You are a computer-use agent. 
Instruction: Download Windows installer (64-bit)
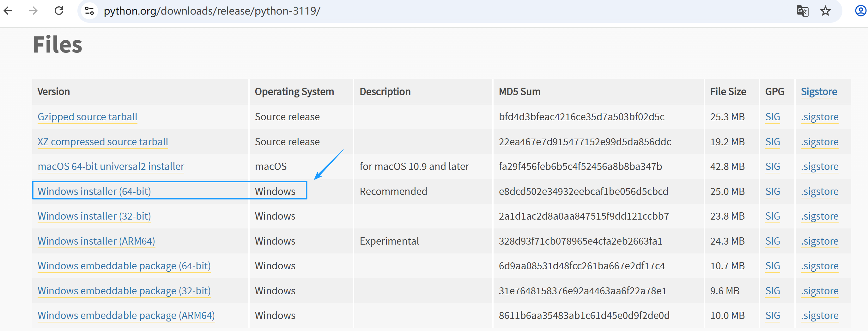tap(94, 191)
